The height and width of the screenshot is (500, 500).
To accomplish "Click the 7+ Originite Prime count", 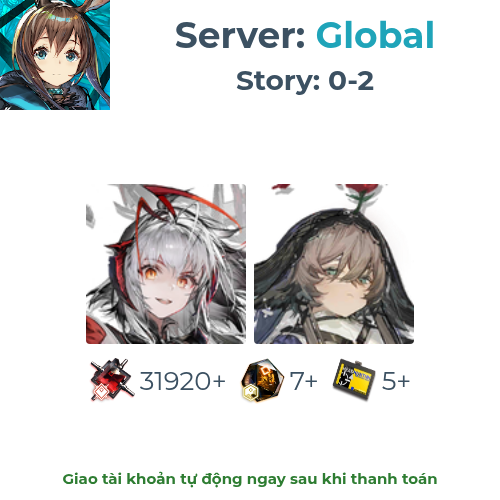I will pos(303,381).
